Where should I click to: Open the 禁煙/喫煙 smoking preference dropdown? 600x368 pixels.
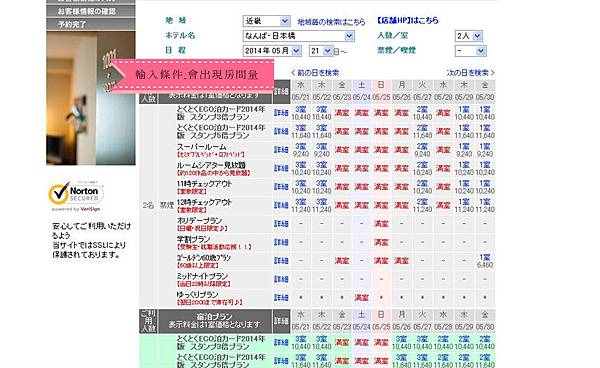click(471, 51)
